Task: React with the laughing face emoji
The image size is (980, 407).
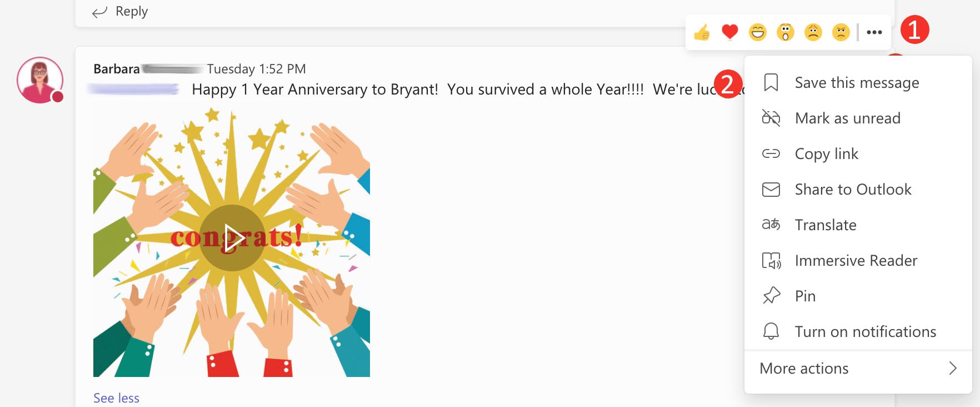Action: click(757, 33)
